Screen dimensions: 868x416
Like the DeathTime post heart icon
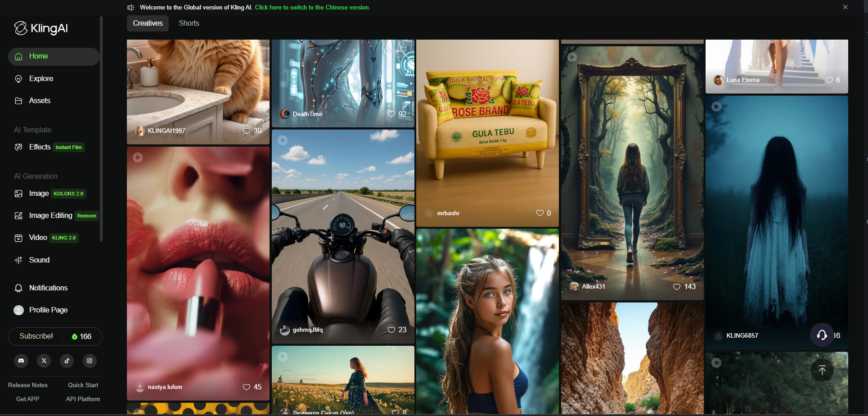tap(391, 114)
